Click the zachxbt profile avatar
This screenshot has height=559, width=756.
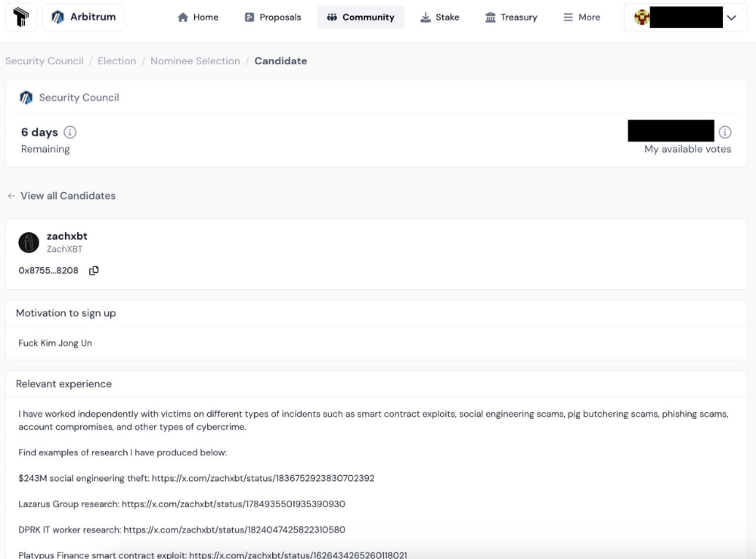coord(29,242)
